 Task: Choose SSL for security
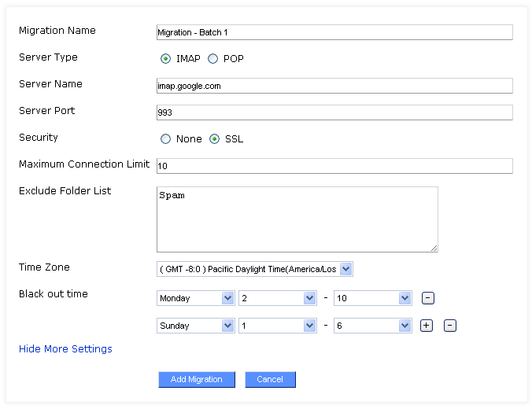214,139
